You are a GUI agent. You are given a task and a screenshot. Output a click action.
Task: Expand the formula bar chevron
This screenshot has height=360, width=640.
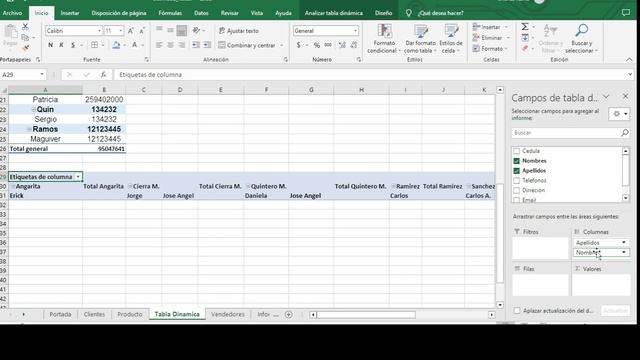click(x=630, y=75)
